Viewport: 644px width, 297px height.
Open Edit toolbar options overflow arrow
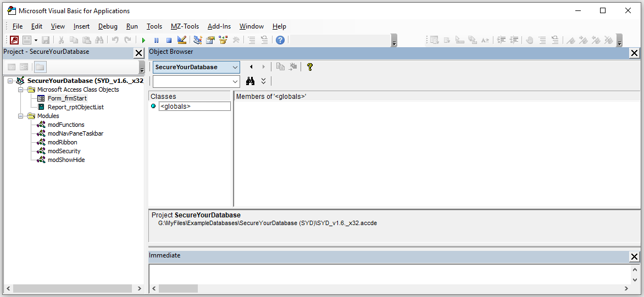pos(619,41)
